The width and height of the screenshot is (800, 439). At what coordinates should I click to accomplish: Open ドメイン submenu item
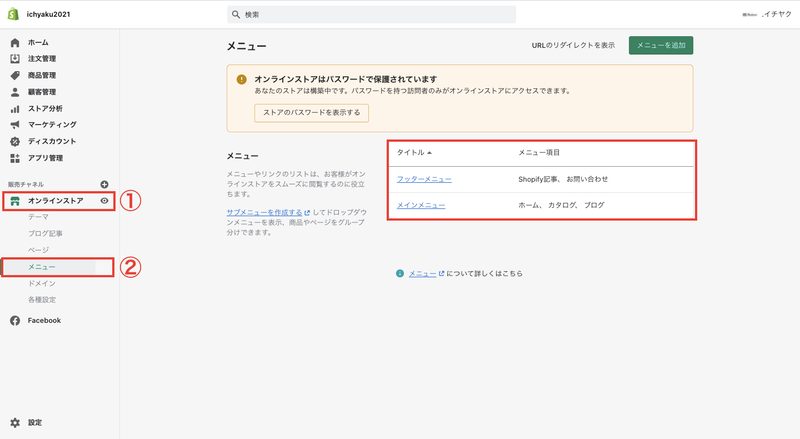click(42, 283)
